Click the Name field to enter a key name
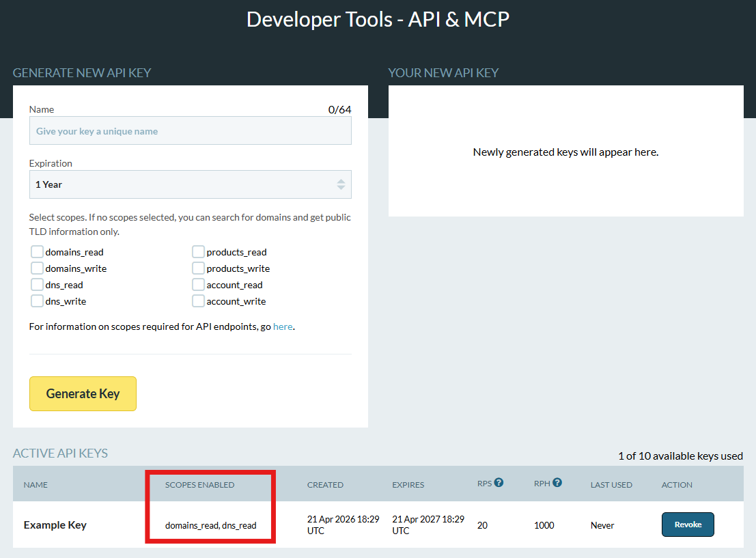The width and height of the screenshot is (756, 558). 191,130
